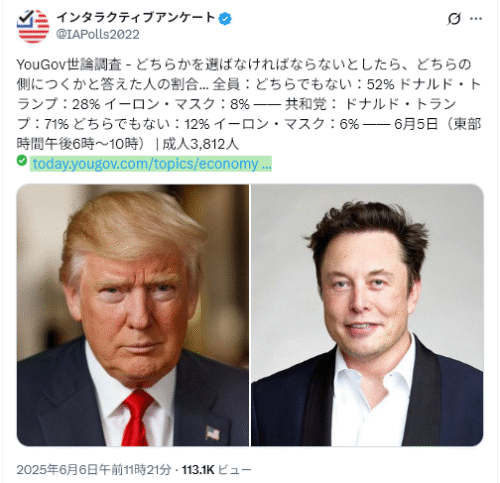The width and height of the screenshot is (500, 483).
Task: Open the flag-and-checkmark profile avatar
Action: coord(33,26)
